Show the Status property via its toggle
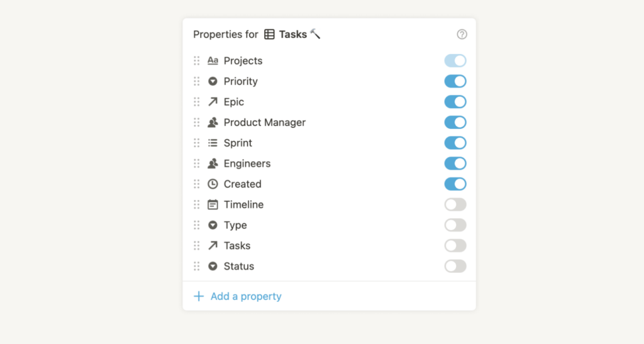Screen dimensions: 644x344 455,266
